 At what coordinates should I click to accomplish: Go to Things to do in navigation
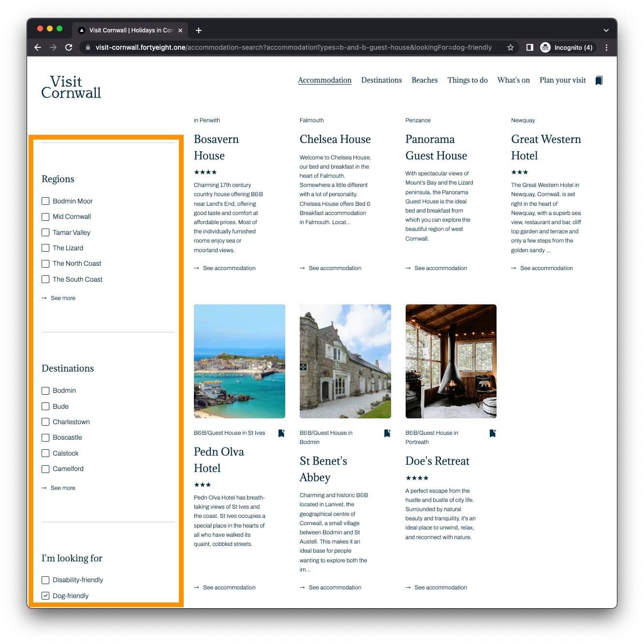[467, 80]
